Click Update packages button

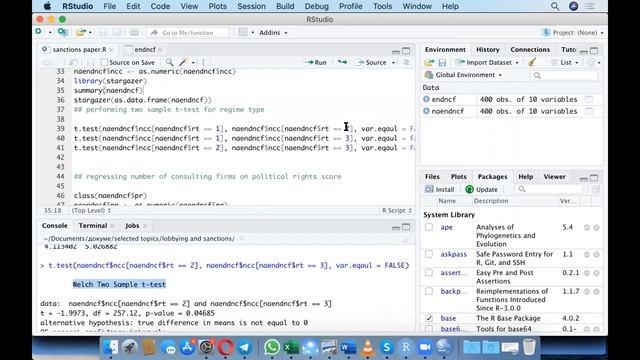482,189
